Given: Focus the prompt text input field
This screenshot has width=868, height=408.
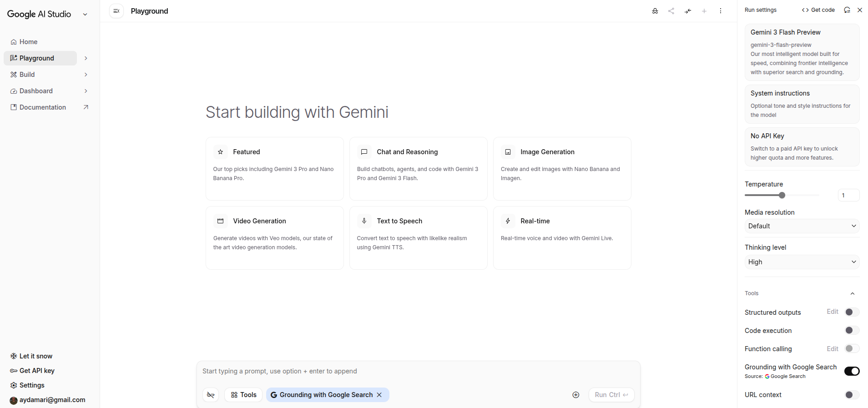Looking at the screenshot, I should (x=419, y=371).
